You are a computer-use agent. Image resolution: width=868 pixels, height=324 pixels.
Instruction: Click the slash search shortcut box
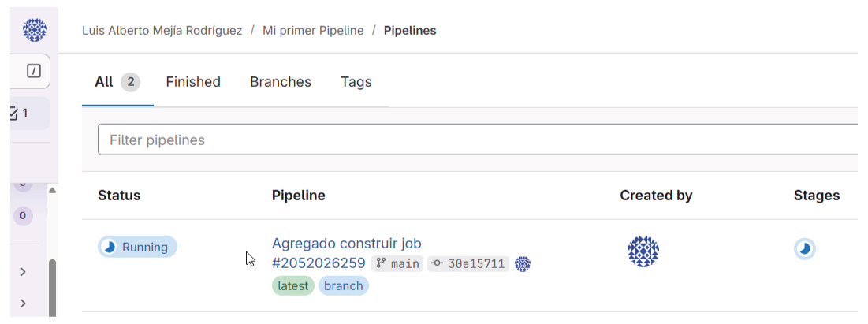[34, 72]
